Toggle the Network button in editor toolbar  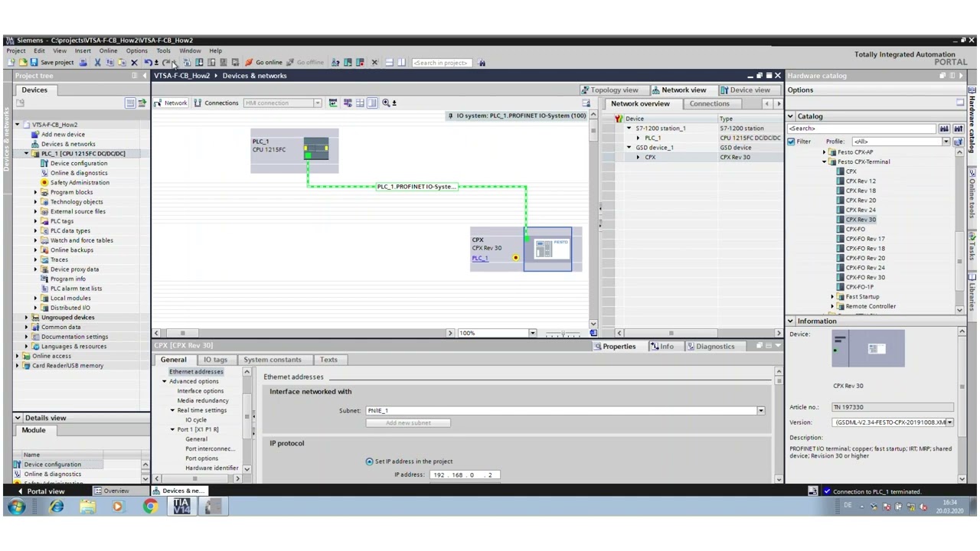click(171, 103)
